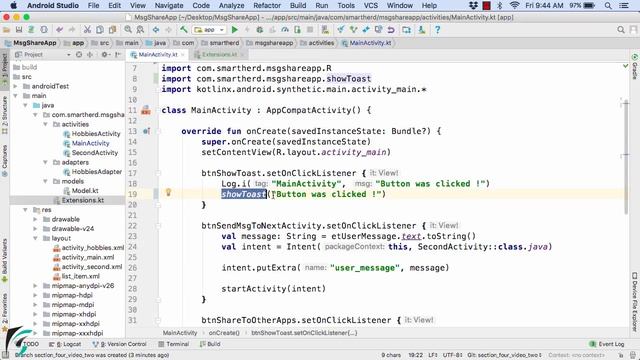Viewport: 640px width, 360px height.
Task: Click the Wi-Fi menu bar icon
Action: pos(514,5)
